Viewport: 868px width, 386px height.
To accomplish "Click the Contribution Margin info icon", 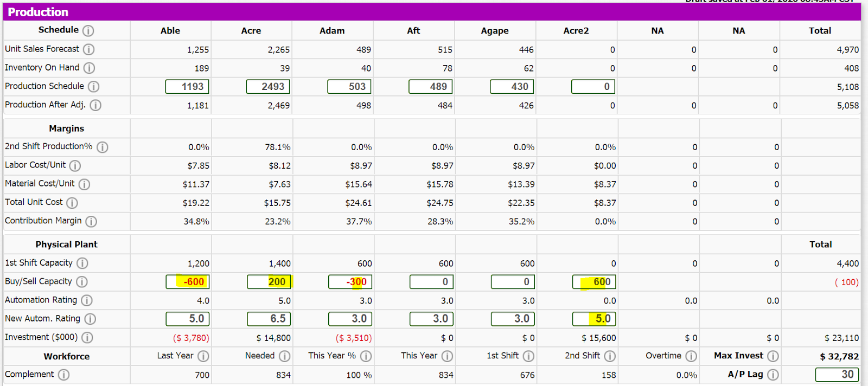I will tap(91, 221).
